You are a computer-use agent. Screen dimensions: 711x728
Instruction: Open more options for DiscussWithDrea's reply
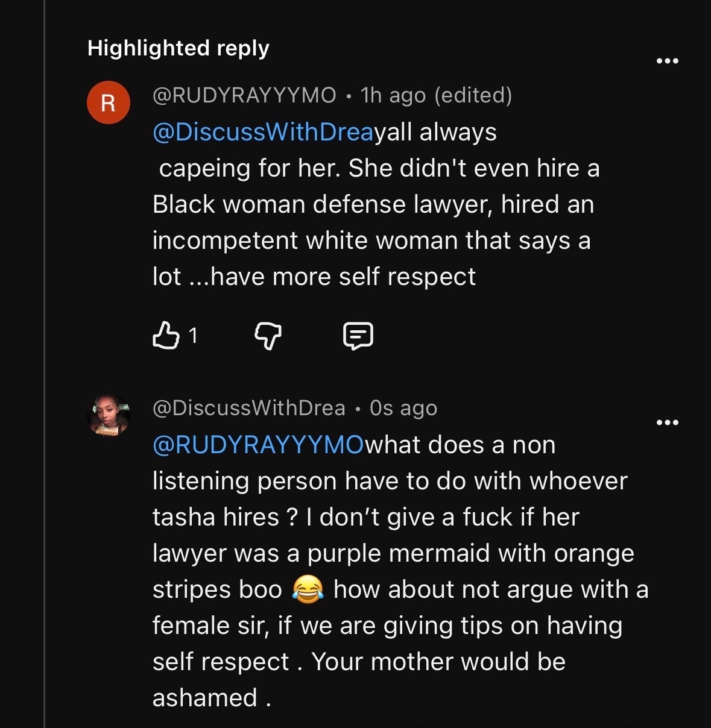[x=667, y=422]
